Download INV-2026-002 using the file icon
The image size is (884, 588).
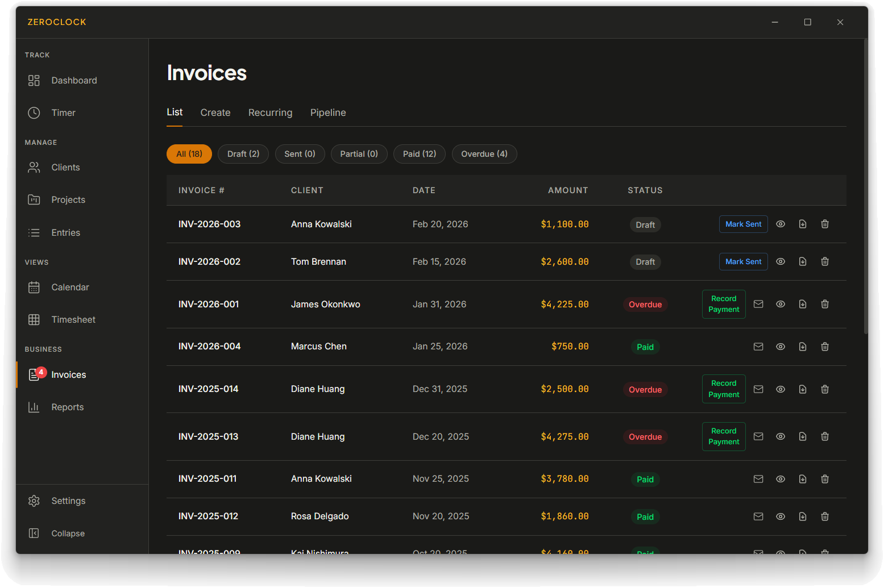pos(802,262)
